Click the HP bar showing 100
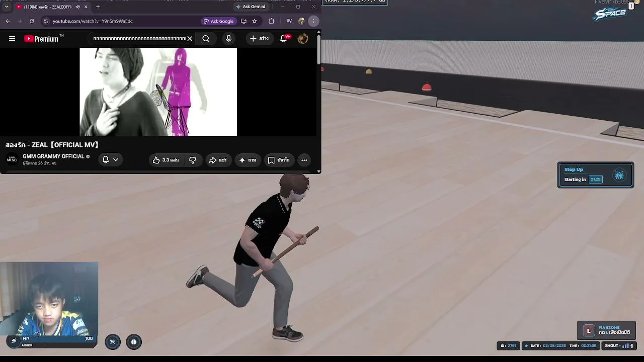Image resolution: width=644 pixels, height=362 pixels. coord(58,339)
